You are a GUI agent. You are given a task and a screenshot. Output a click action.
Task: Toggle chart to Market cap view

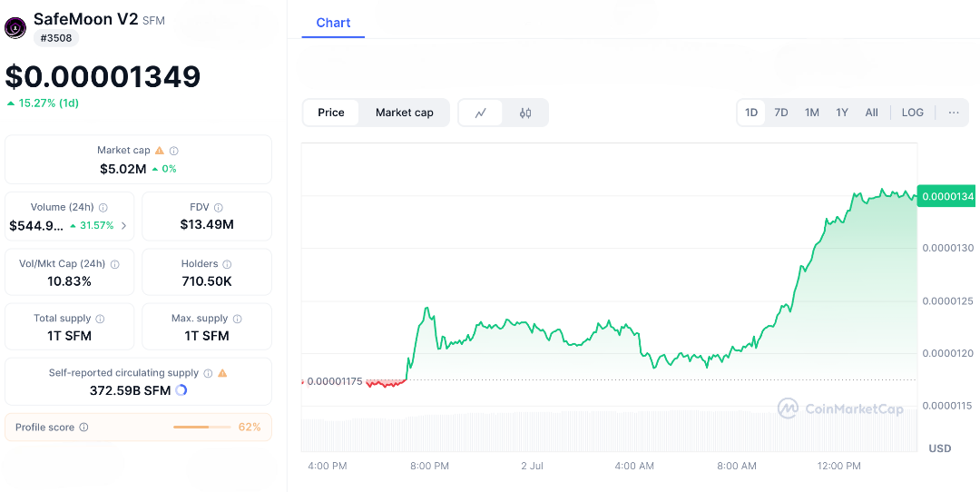pos(405,113)
